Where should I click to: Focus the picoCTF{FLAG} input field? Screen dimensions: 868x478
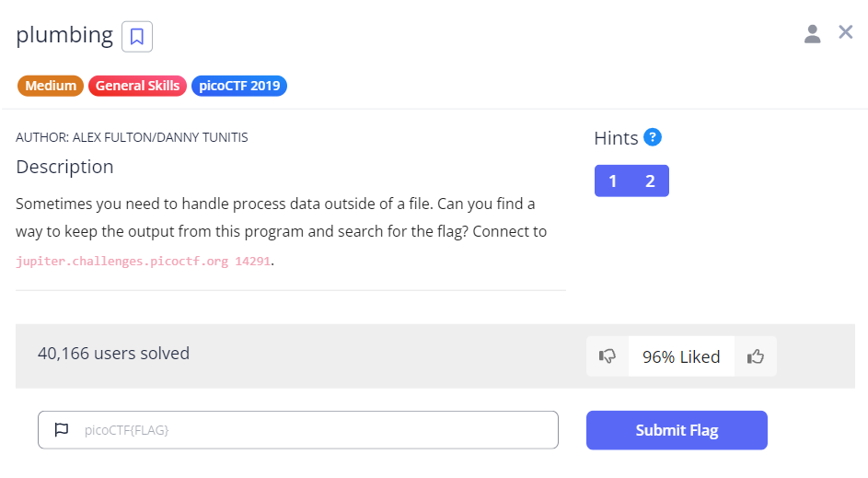[x=313, y=430]
